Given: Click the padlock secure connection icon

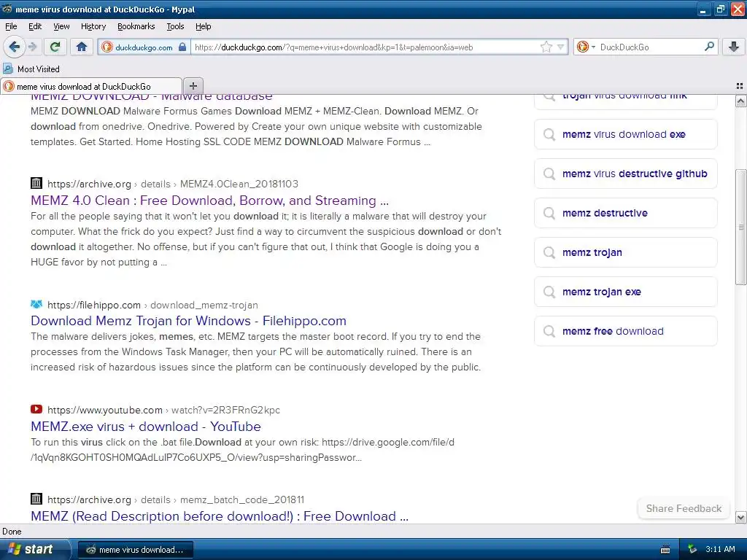Looking at the screenshot, I should 182,47.
